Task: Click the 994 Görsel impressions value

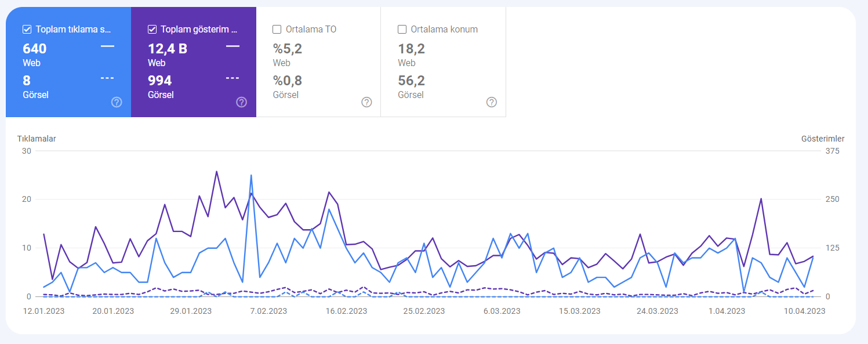Action: [160, 81]
